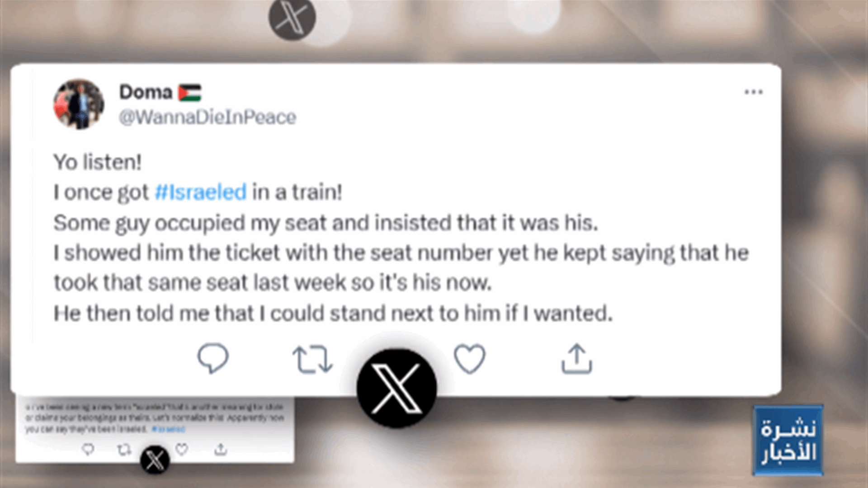Share the Doma tweet using the upload arrow
Screen dimensions: 868x488
coord(576,359)
